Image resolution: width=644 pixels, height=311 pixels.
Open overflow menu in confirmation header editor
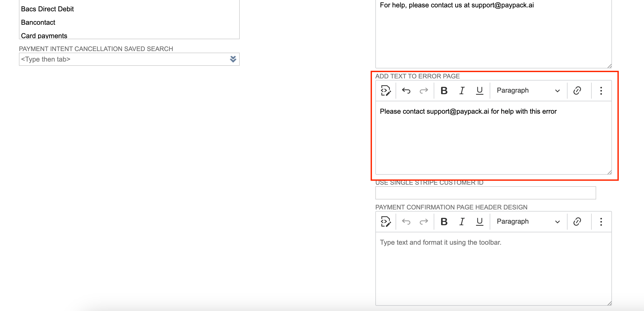601,221
